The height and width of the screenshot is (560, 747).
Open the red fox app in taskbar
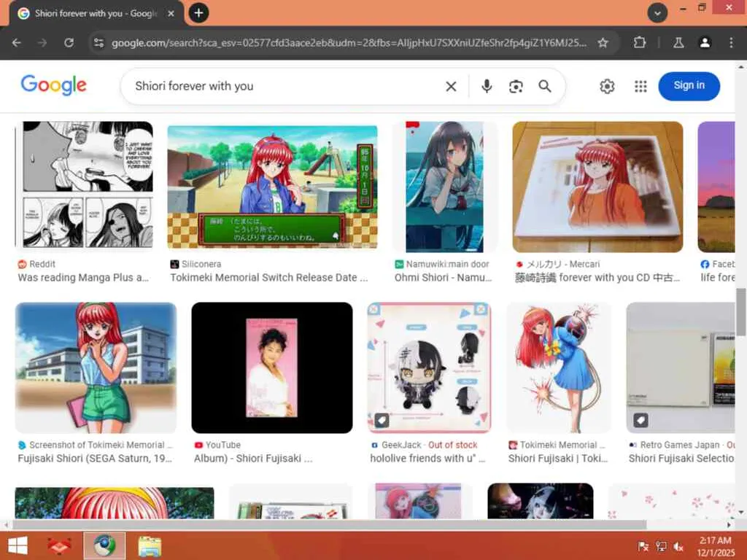point(60,546)
